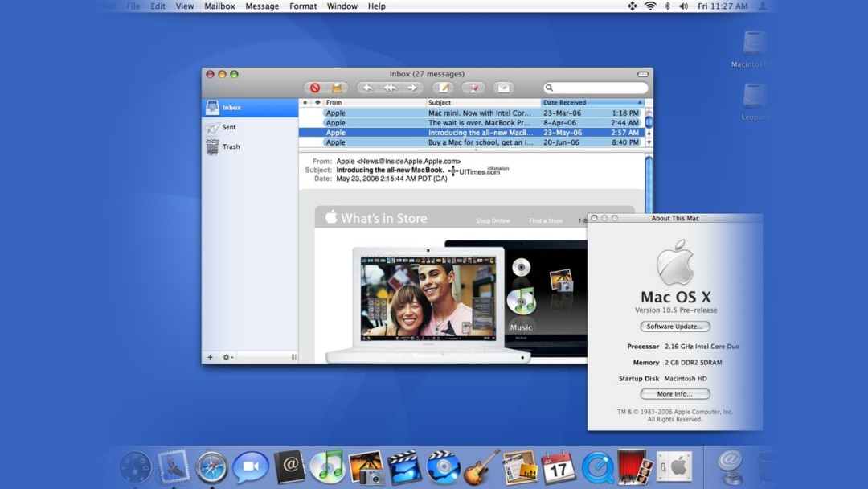The height and width of the screenshot is (489, 868).
Task: Click the Junk mail toolbar icon
Action: (x=338, y=88)
